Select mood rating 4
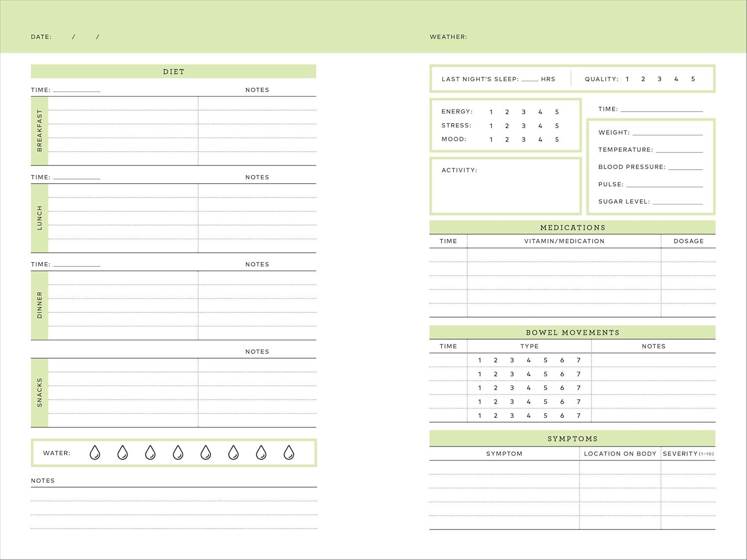Screen dimensions: 747x560 [x=540, y=140]
